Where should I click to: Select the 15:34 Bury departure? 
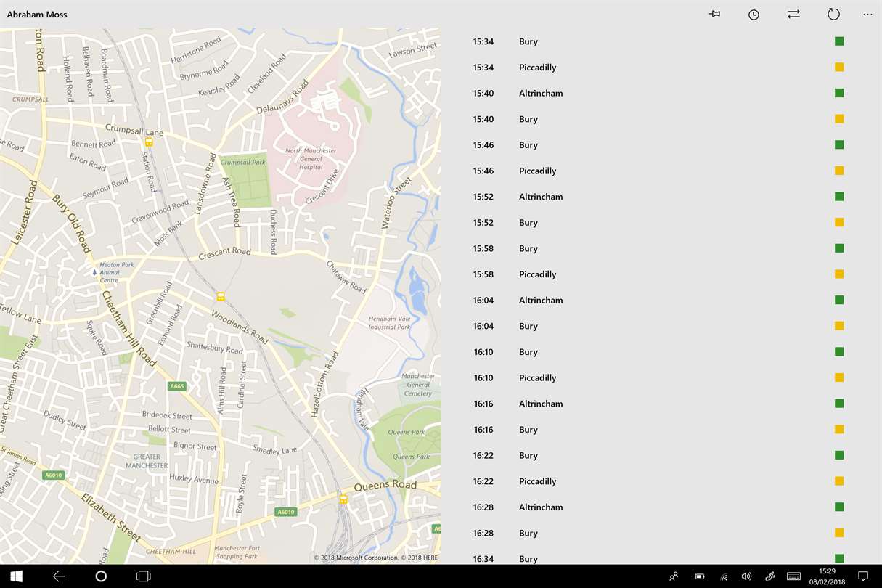[661, 41]
